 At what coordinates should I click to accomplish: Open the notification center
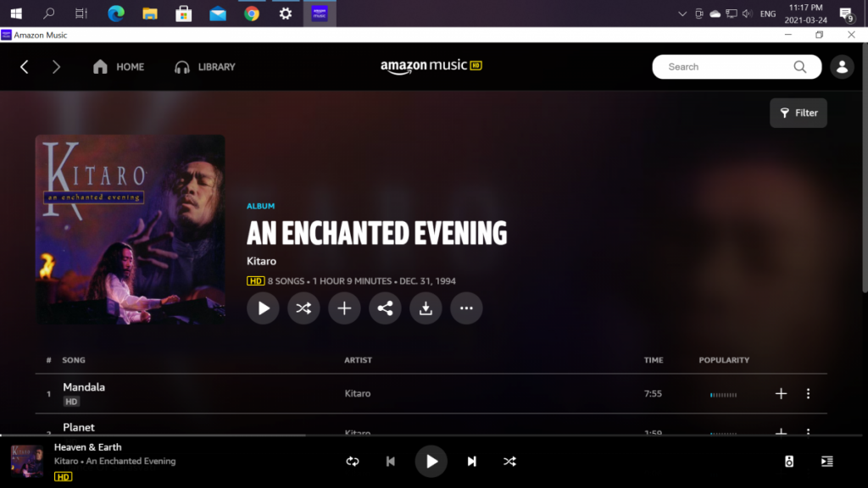pyautogui.click(x=847, y=14)
